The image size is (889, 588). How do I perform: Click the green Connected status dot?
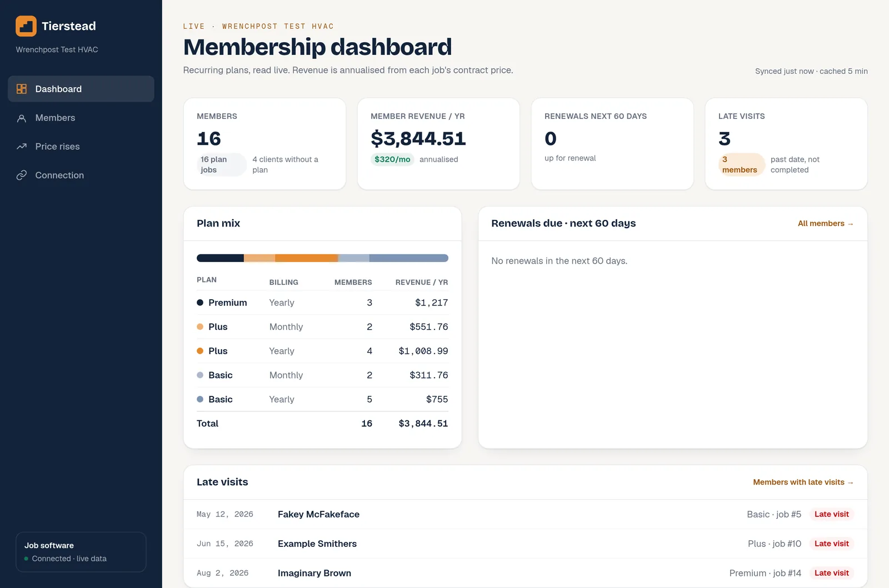tap(26, 559)
